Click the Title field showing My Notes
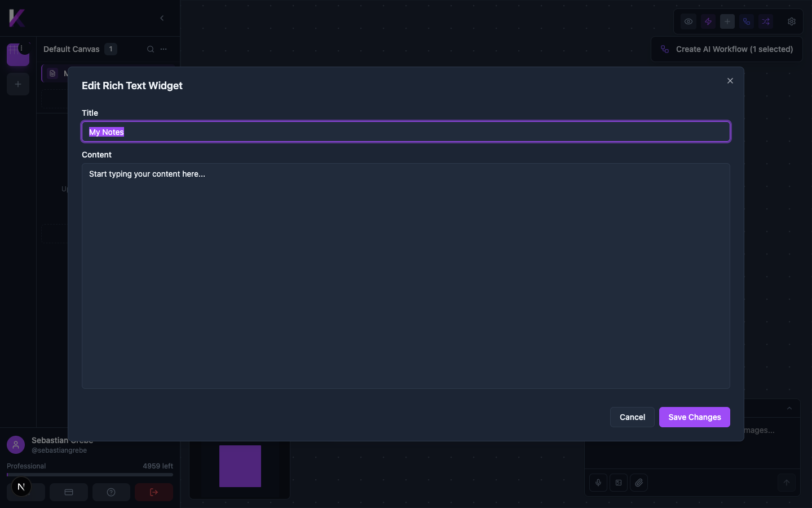This screenshot has width=812, height=508. [x=405, y=132]
